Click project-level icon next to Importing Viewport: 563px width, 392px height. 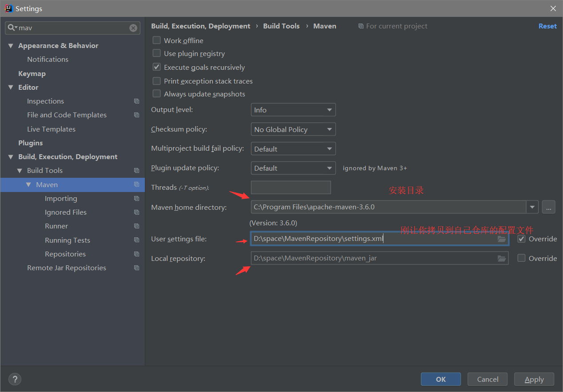136,199
